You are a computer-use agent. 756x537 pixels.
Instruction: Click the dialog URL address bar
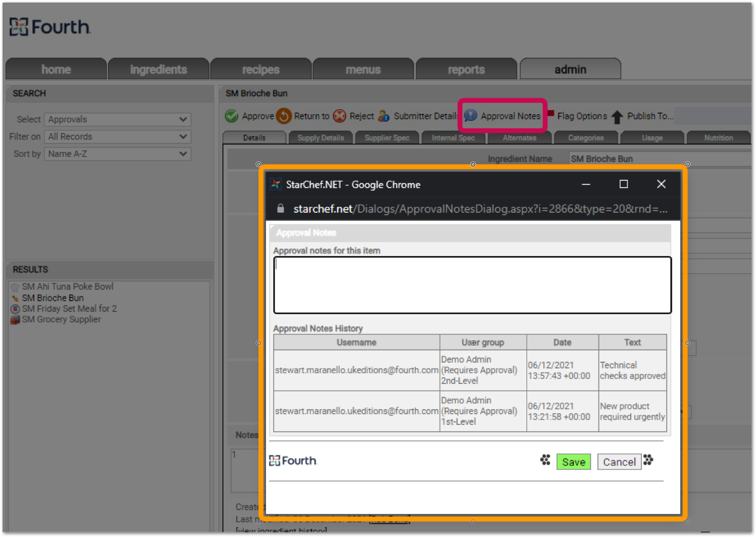480,209
